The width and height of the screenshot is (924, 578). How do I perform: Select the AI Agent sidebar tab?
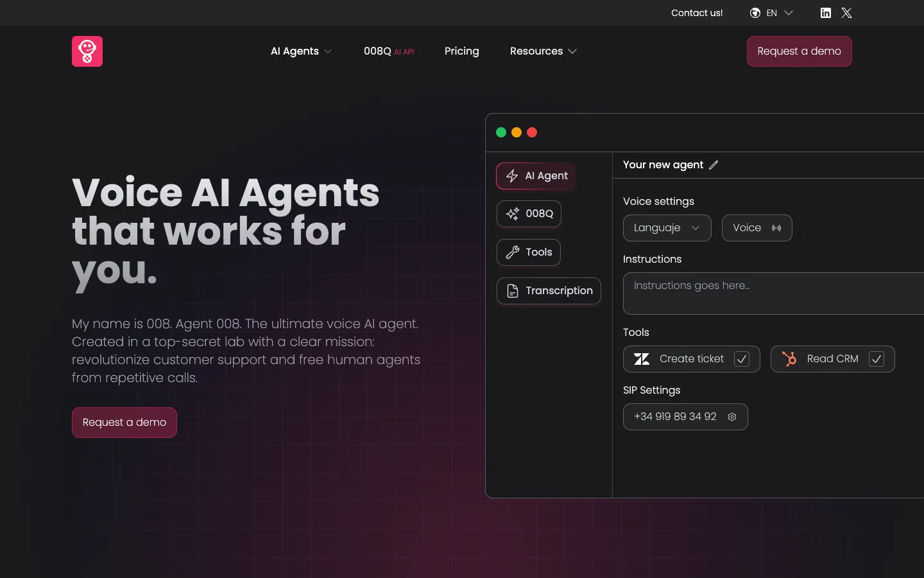[536, 176]
